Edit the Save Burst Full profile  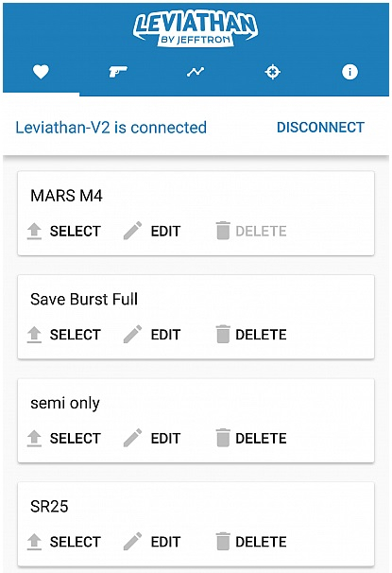pyautogui.click(x=152, y=335)
